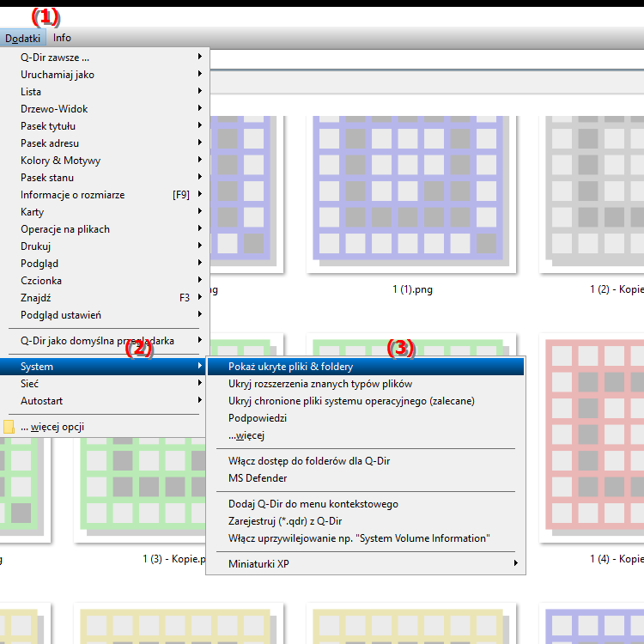
Task: Click the '1 (2) - Kopie' file name
Action: (x=617, y=289)
